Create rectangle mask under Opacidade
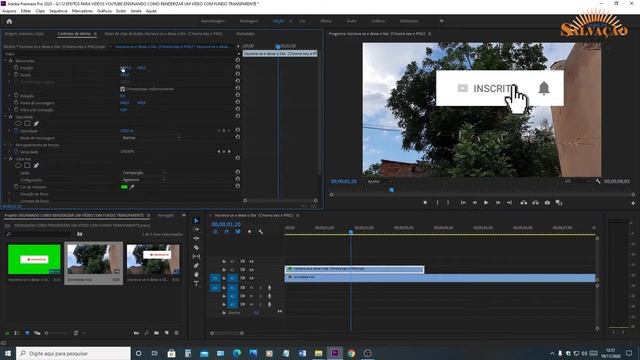 (27, 123)
